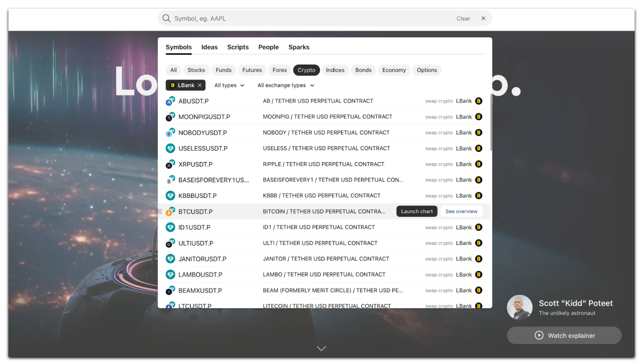
Task: Open the All exchange types dropdown
Action: tap(286, 85)
